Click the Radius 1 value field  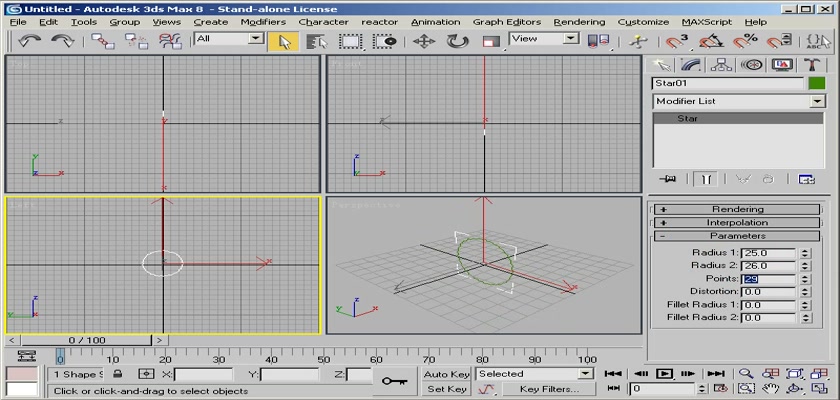click(769, 253)
